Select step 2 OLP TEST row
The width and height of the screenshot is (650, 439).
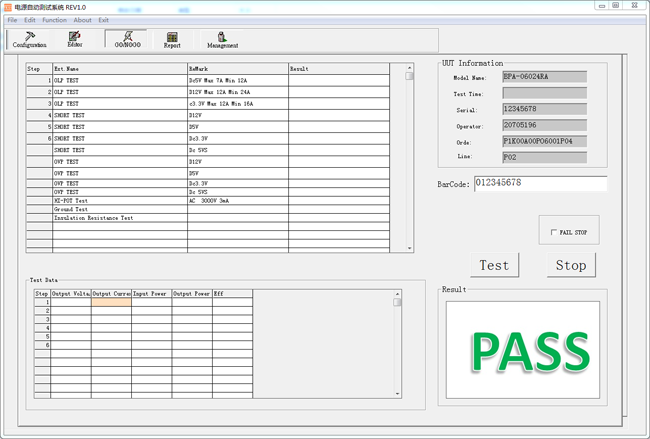pos(208,92)
